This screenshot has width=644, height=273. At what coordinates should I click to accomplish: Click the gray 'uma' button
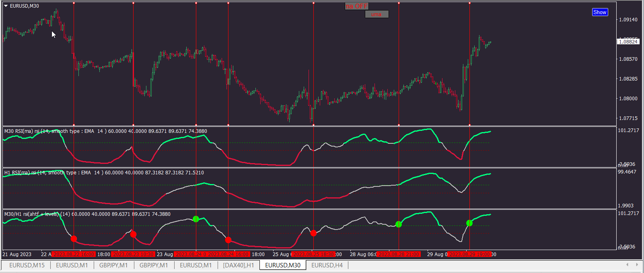[377, 14]
